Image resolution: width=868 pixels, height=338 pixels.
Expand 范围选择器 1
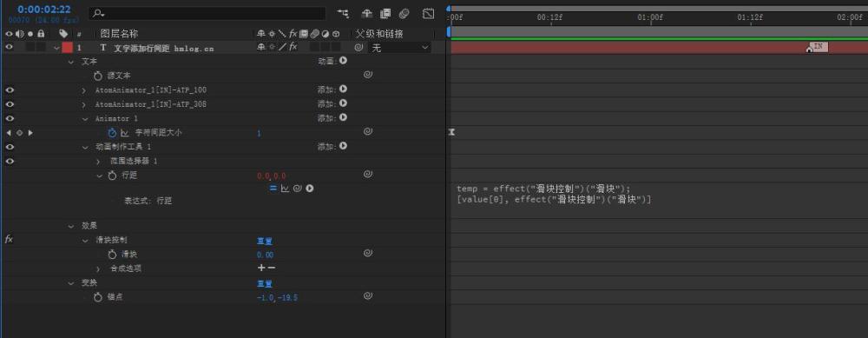(99, 162)
